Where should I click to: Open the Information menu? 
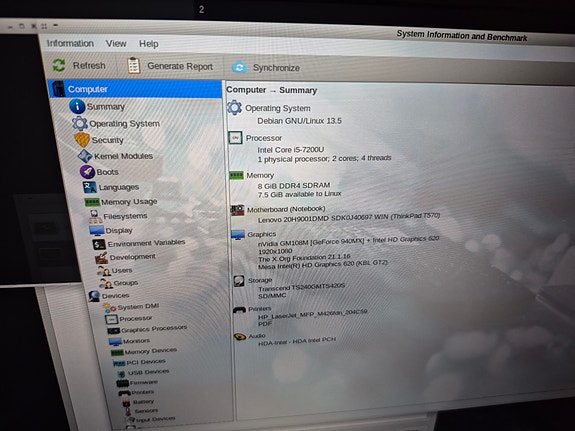[x=70, y=43]
